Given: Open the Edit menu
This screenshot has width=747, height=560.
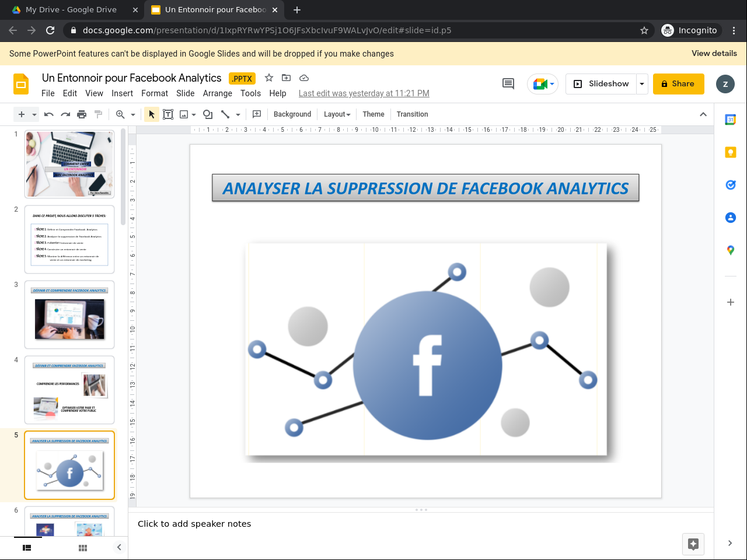Looking at the screenshot, I should [x=70, y=93].
